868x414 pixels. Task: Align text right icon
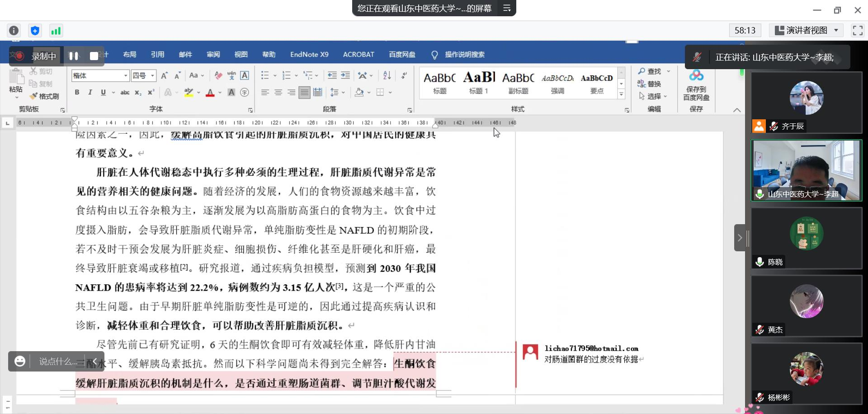click(291, 92)
